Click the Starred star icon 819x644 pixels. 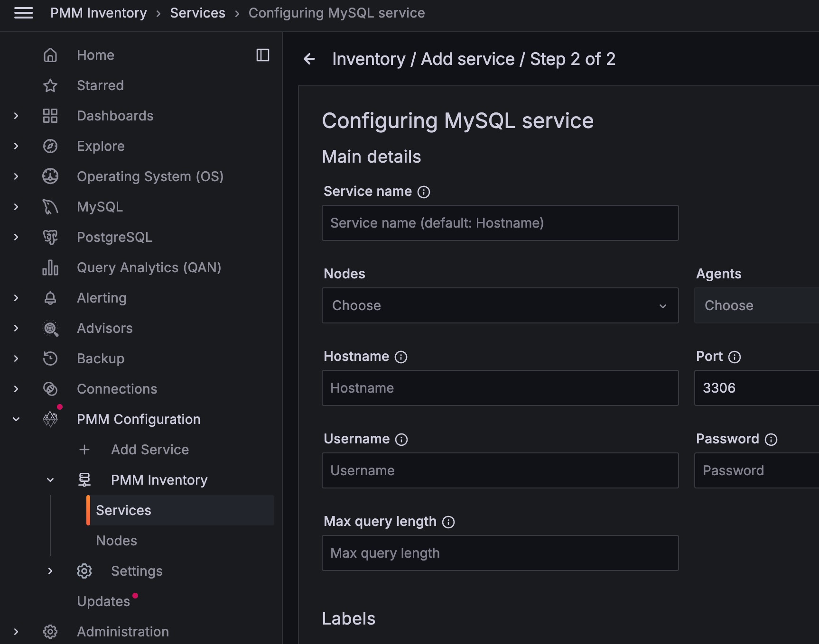click(50, 85)
